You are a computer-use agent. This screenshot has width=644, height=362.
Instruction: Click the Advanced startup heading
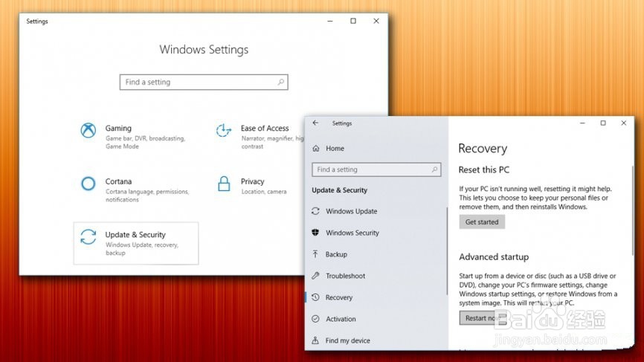tap(494, 257)
